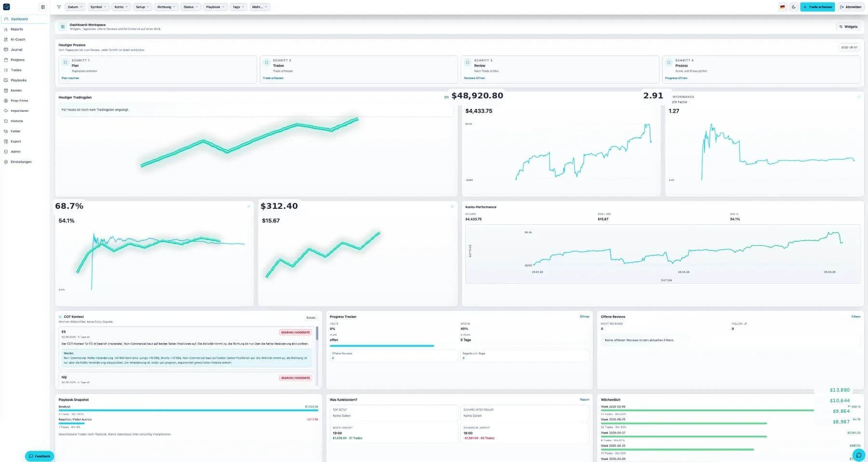Click the Export sidebar icon
The height and width of the screenshot is (462, 868).
coord(6,141)
